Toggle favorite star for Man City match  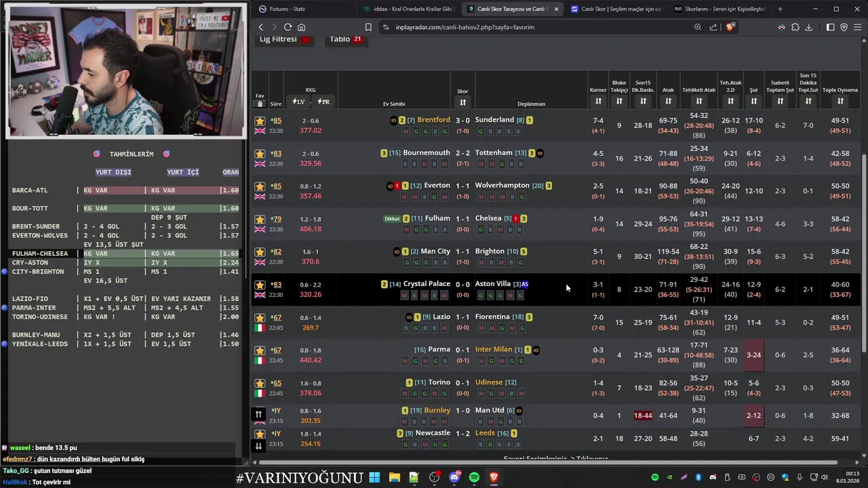click(260, 252)
